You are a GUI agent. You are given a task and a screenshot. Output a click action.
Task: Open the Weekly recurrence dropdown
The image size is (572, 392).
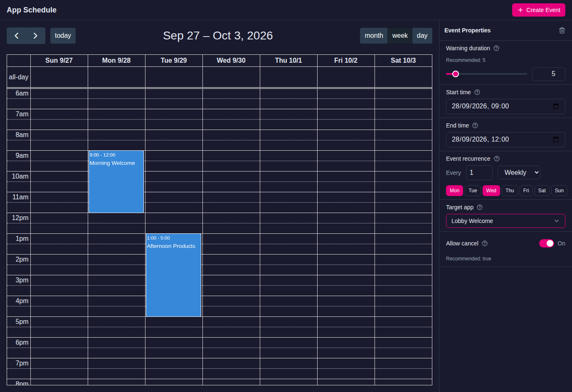tap(519, 173)
